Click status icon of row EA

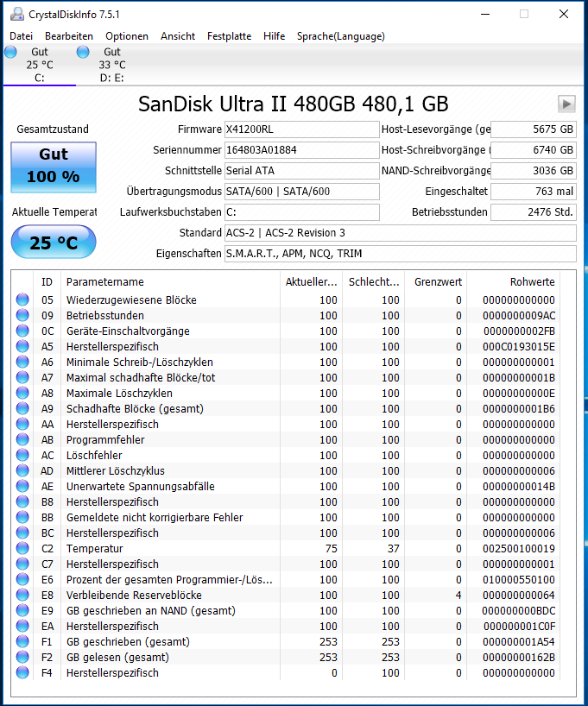[x=22, y=626]
